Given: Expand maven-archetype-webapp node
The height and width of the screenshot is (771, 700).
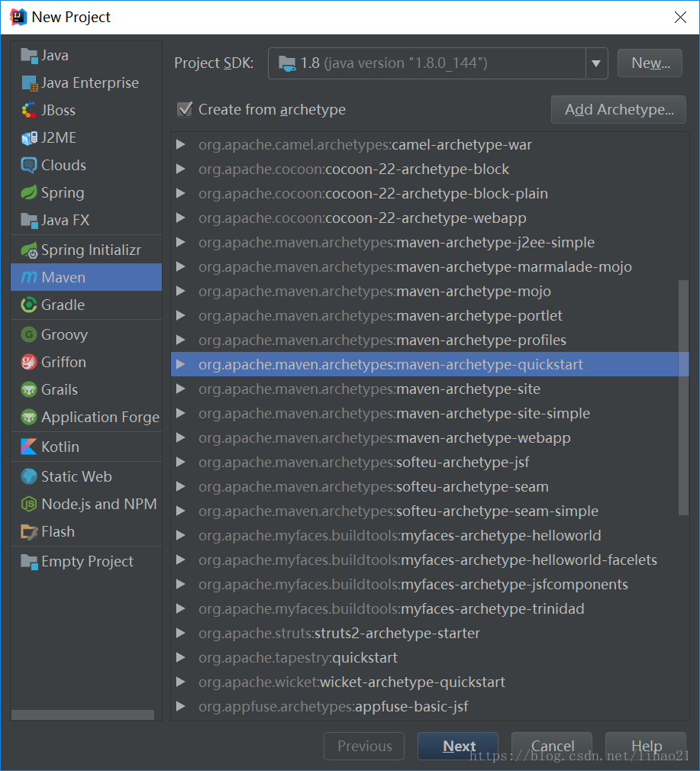Looking at the screenshot, I should [x=181, y=437].
